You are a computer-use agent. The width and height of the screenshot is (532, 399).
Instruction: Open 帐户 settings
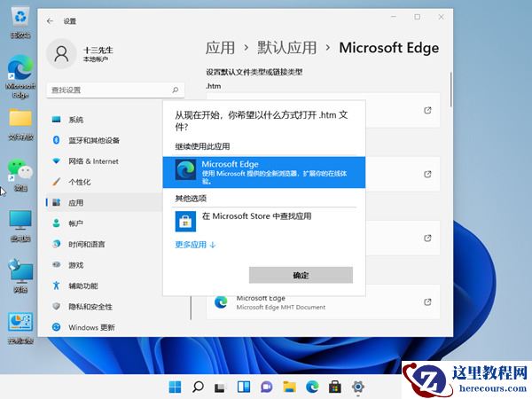coord(104,223)
